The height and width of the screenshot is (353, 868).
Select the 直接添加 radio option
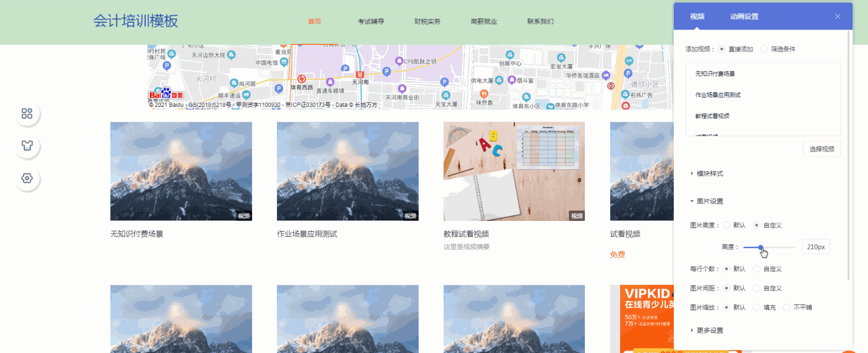point(722,49)
